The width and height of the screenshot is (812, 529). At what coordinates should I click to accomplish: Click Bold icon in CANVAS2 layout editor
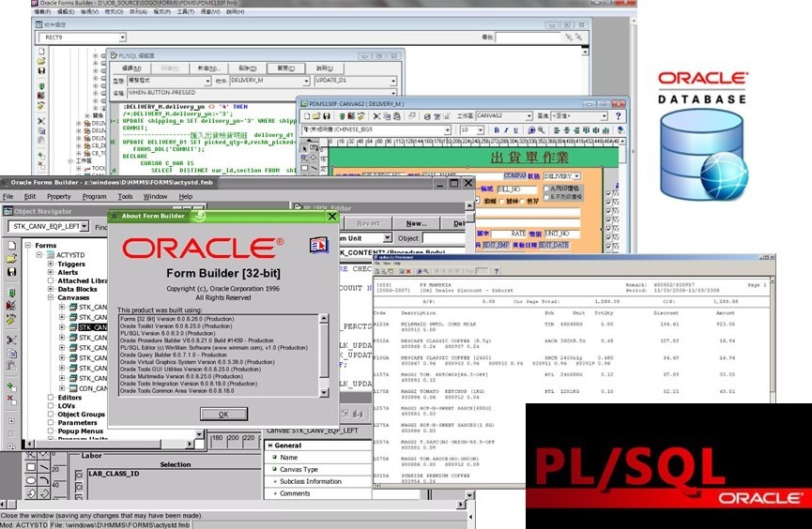[496, 130]
